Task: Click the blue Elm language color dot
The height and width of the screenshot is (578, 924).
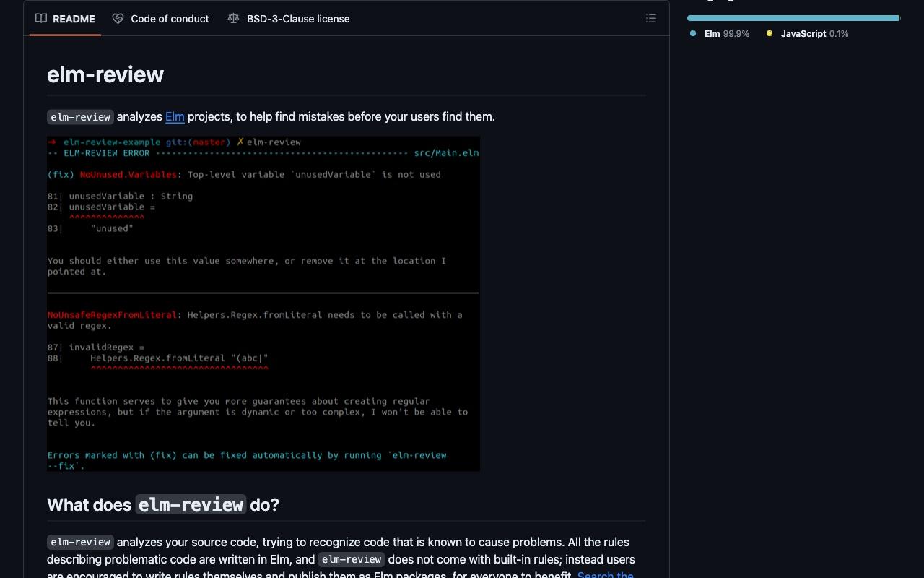Action: 693,33
